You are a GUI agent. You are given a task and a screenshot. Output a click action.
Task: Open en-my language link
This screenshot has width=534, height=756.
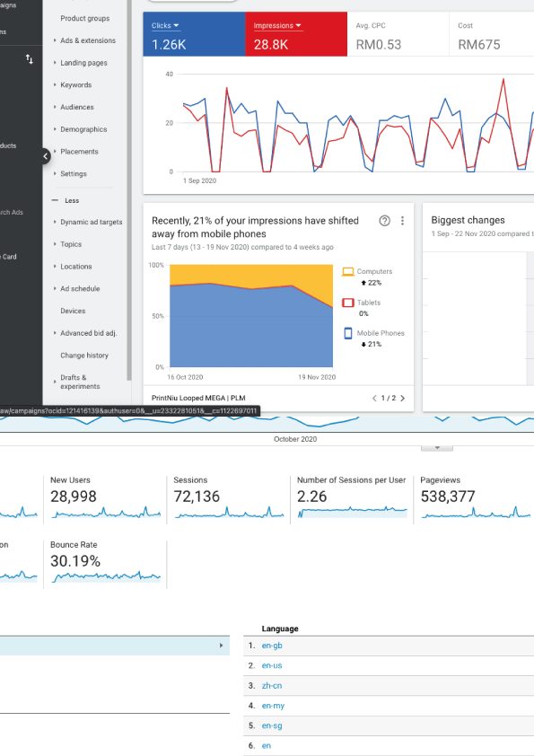click(x=273, y=706)
